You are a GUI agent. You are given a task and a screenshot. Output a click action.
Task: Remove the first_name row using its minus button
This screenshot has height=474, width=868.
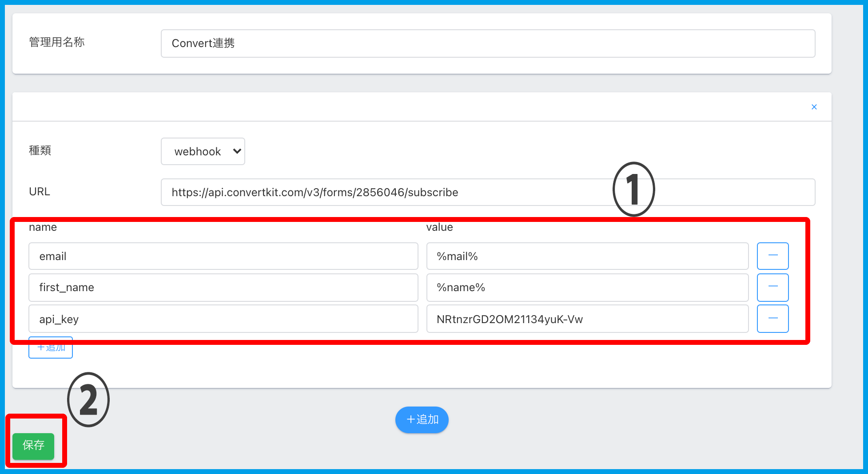click(772, 287)
